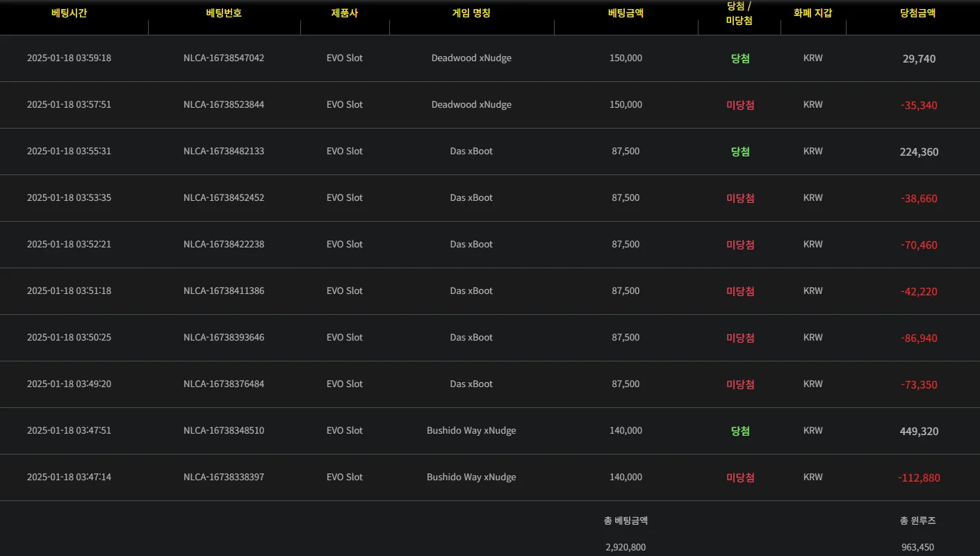Click loss amount -86,940
The image size is (980, 556).
[x=919, y=338]
